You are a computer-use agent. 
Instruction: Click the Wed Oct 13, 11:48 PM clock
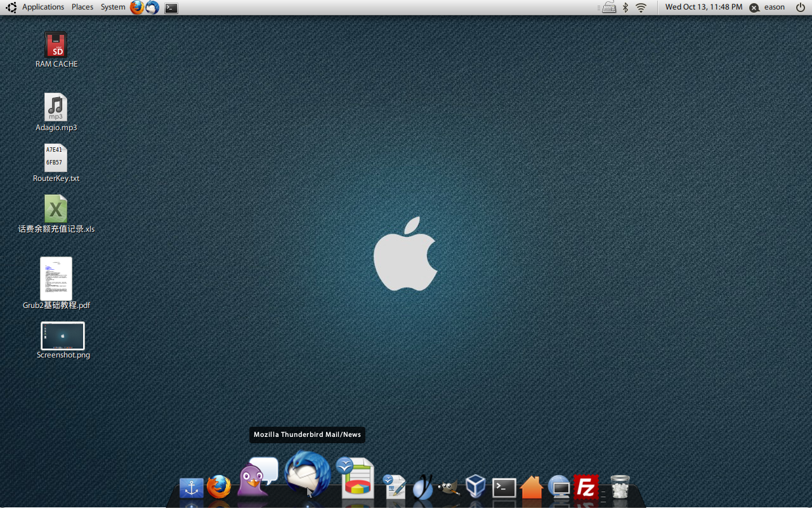click(704, 7)
